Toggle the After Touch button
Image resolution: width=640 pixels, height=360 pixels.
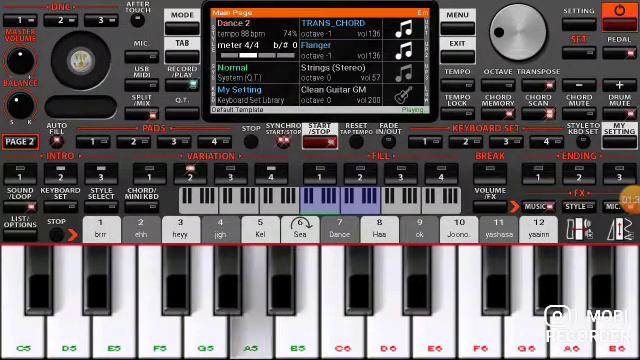pos(138,19)
